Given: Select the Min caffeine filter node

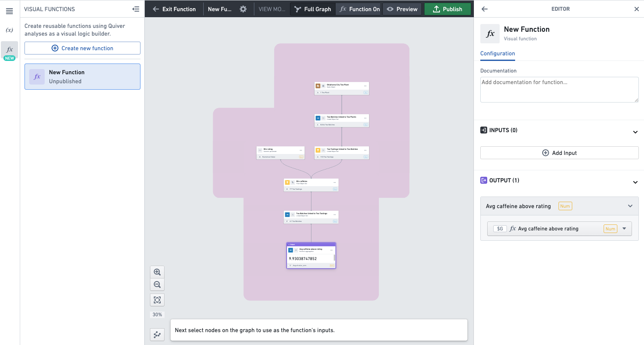Looking at the screenshot, I should pyautogui.click(x=311, y=185).
